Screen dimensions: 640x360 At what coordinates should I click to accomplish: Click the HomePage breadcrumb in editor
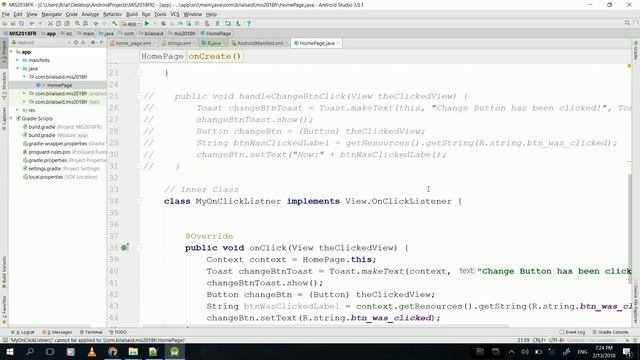pyautogui.click(x=162, y=56)
